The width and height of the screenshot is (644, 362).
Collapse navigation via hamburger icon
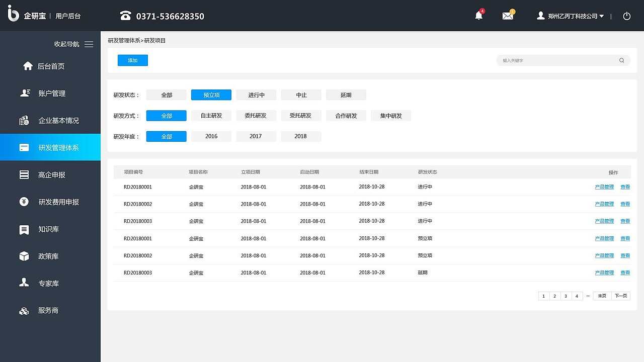coord(89,44)
